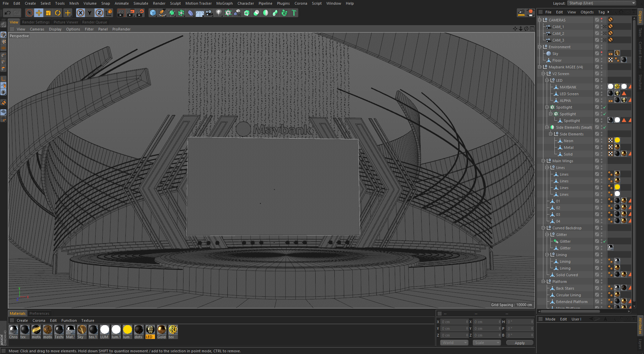
Task: Switch to the Preferences tab
Action: (39, 313)
